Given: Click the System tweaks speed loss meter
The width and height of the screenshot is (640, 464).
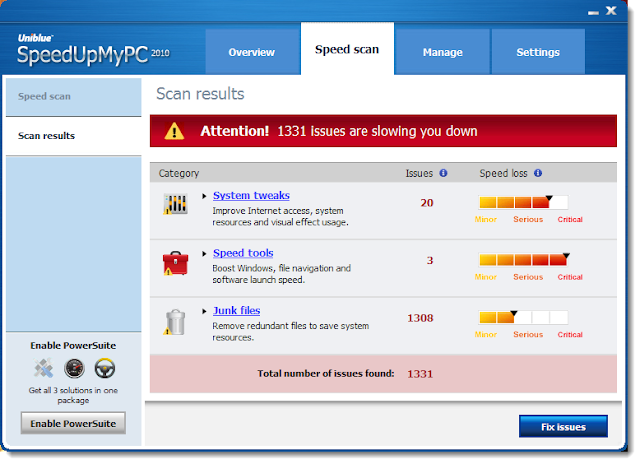Looking at the screenshot, I should click(523, 202).
